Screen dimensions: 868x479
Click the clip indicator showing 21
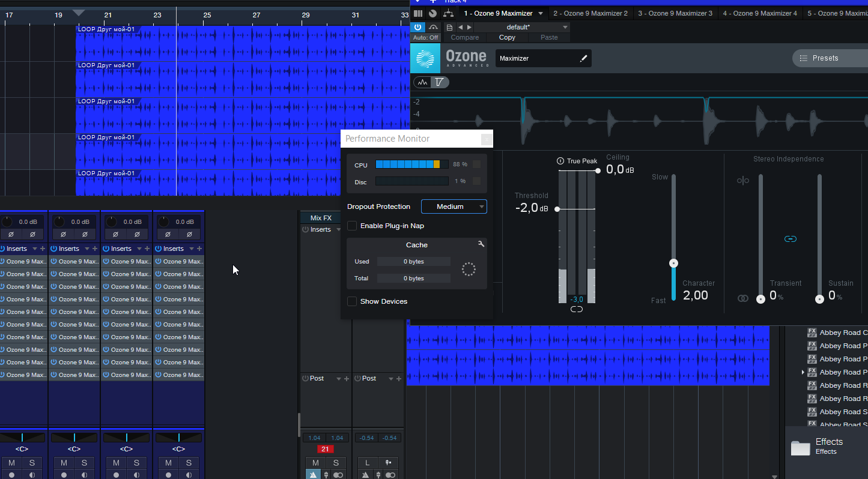pyautogui.click(x=325, y=449)
